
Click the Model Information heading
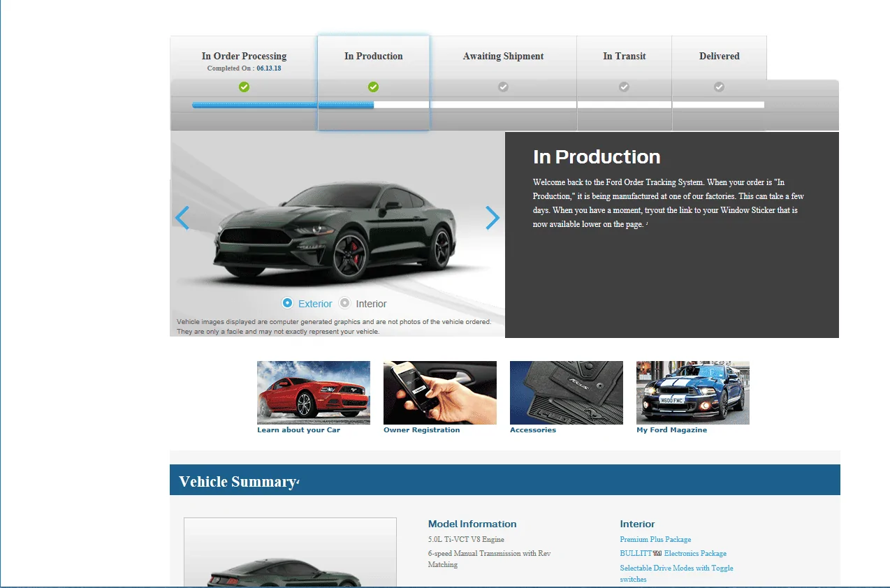click(x=472, y=524)
